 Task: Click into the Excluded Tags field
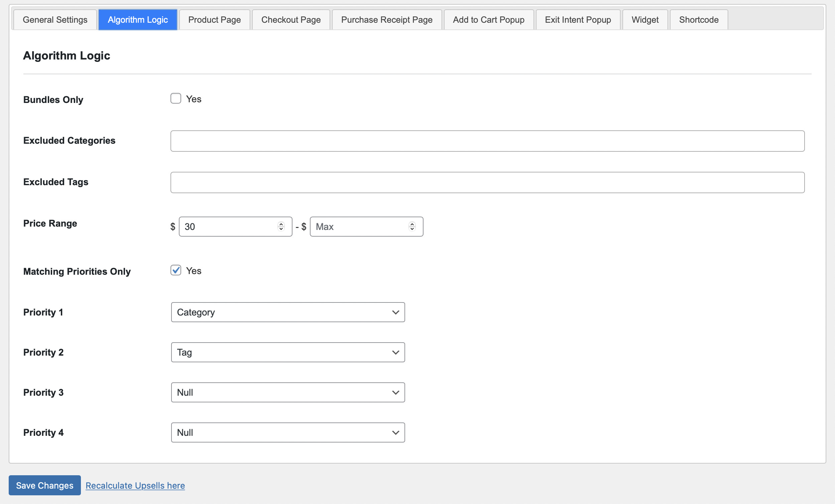click(x=487, y=182)
